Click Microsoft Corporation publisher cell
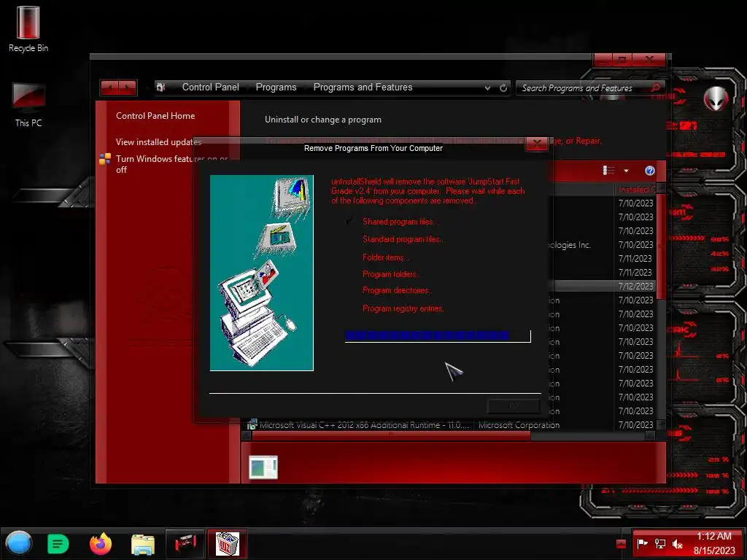Viewport: 747px width, 560px height. 519,425
